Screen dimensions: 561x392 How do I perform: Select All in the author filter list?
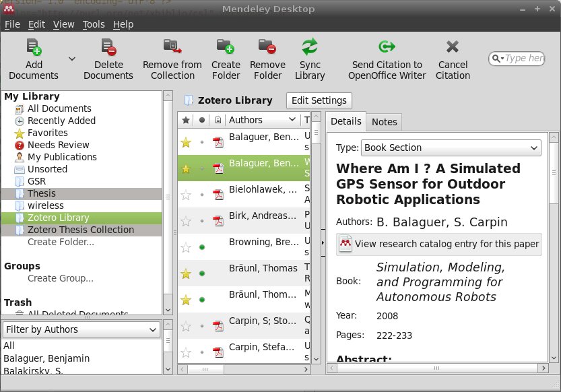9,346
